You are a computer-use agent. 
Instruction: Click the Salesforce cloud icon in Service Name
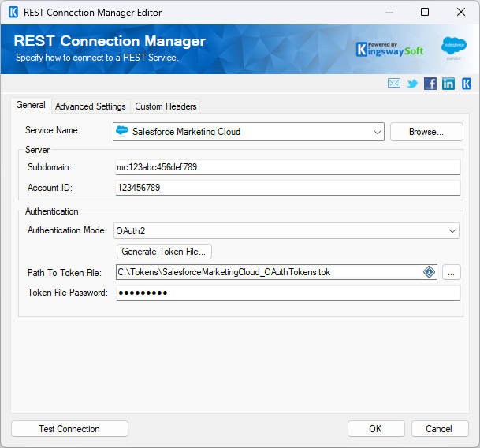point(122,131)
